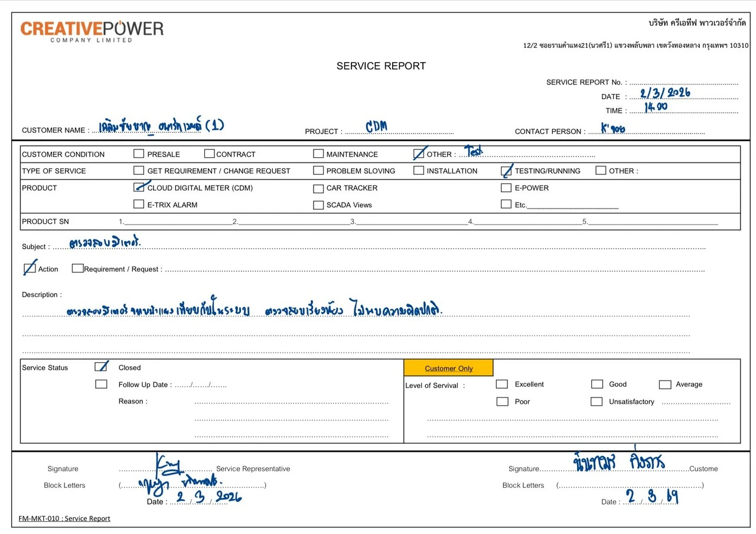Image resolution: width=756 pixels, height=534 pixels.
Task: Check the Requirement / Request checkbox
Action: click(77, 268)
